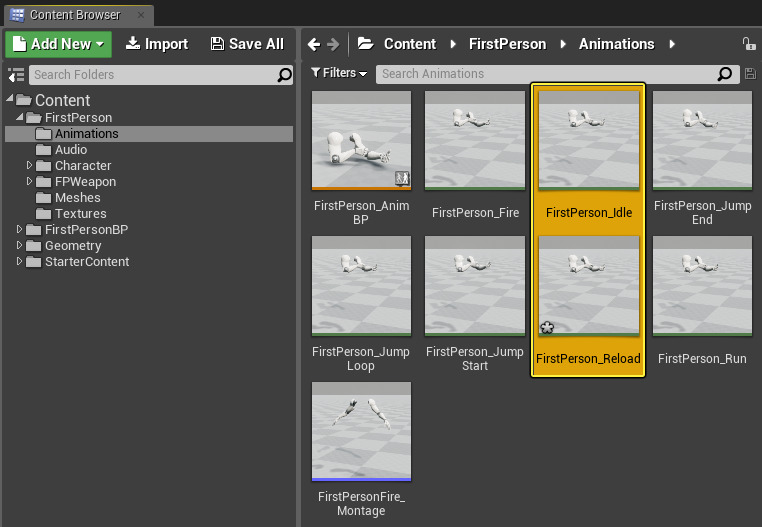This screenshot has height=527, width=762.
Task: Open the Filters dropdown
Action: (x=339, y=74)
